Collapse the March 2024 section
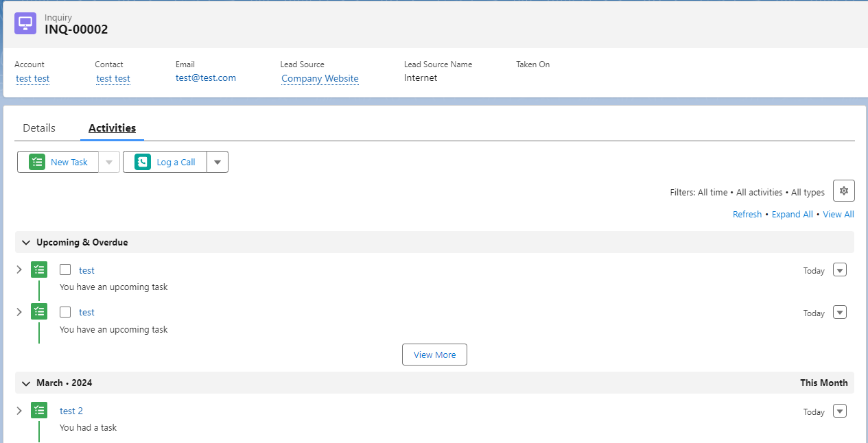The image size is (868, 443). tap(25, 383)
